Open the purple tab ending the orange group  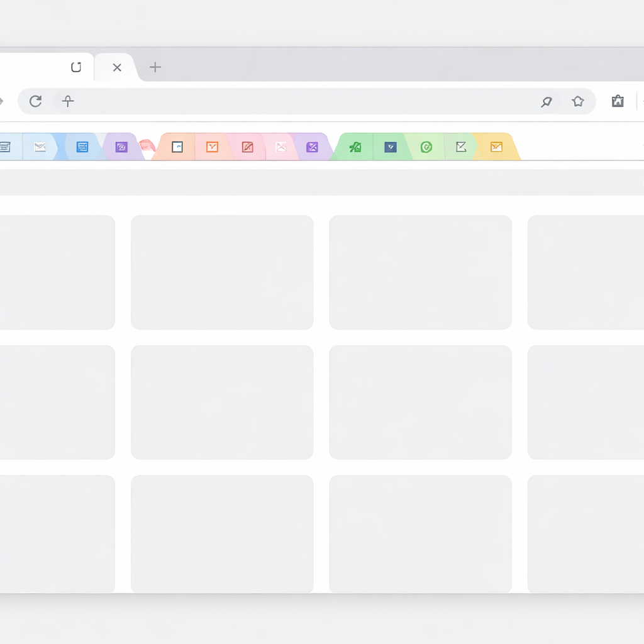pyautogui.click(x=312, y=147)
